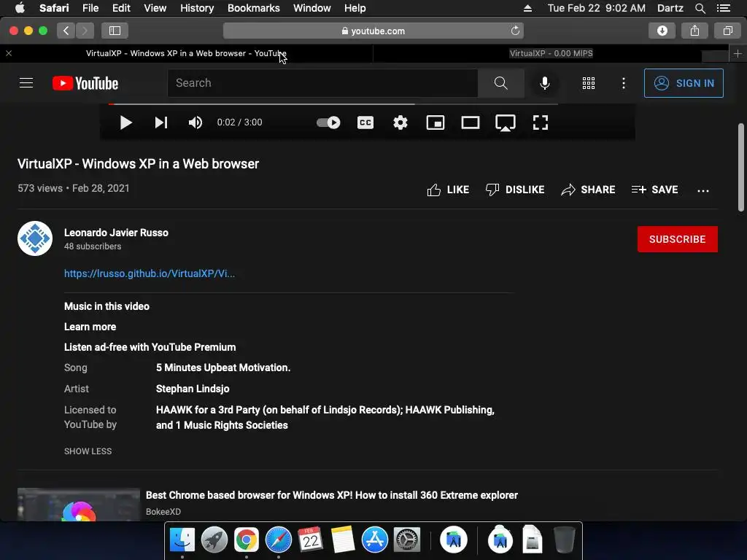
Task: Click the SIGN IN button
Action: (684, 83)
